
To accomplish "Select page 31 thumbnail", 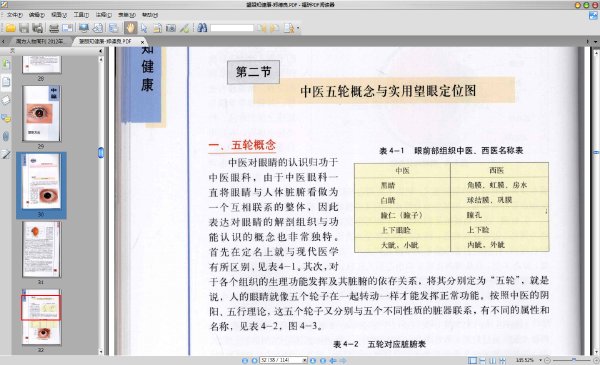I will 41,249.
